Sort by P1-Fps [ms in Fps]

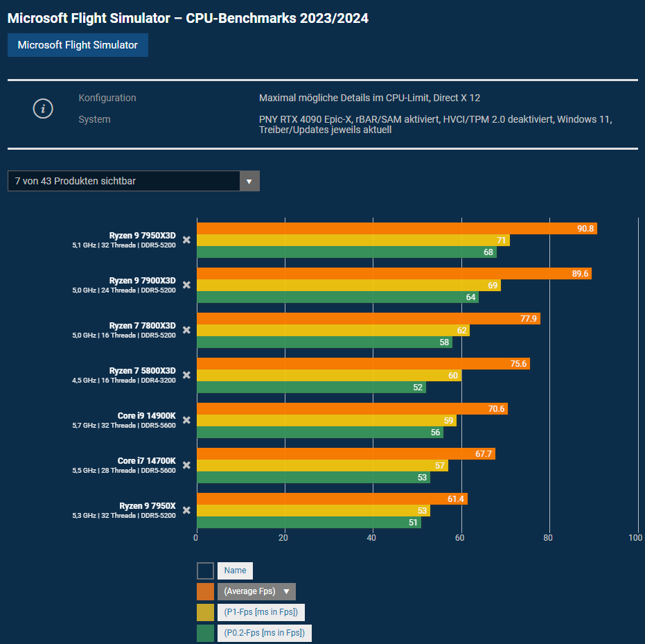(x=260, y=612)
